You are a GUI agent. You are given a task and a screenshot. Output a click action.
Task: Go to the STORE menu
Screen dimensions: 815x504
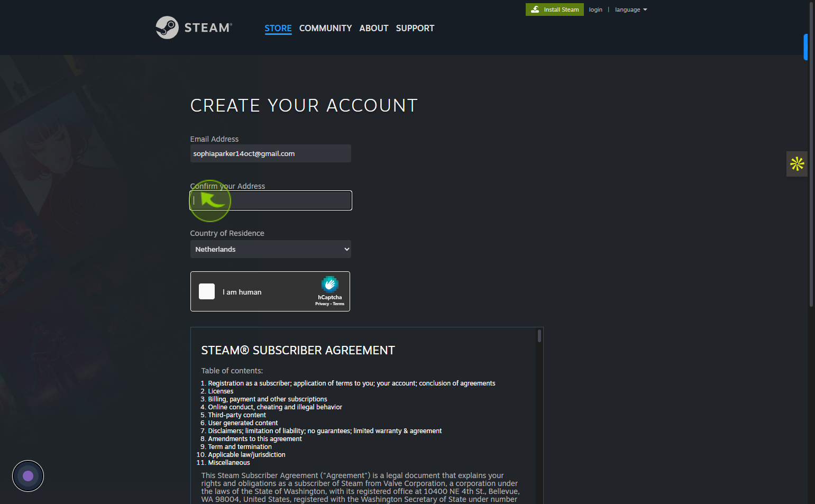point(278,28)
